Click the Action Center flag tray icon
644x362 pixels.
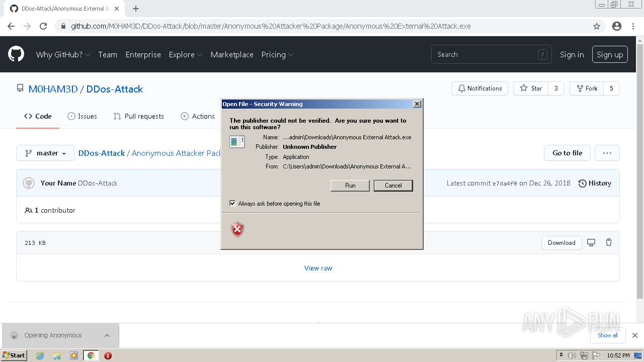(596, 355)
